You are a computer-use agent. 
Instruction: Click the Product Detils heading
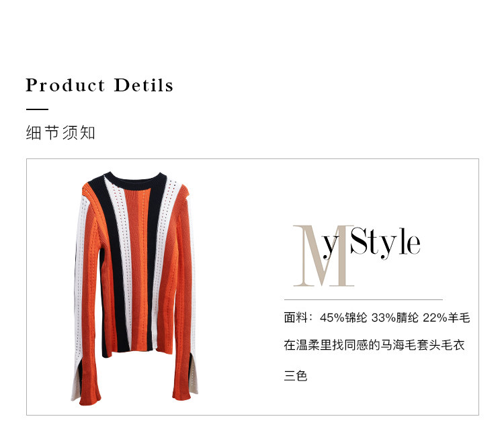[x=99, y=85]
